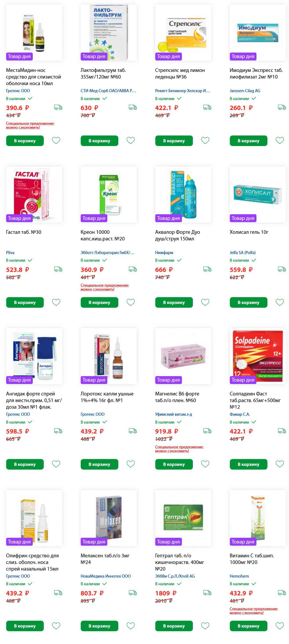This screenshot has height=644, width=289.
Task: Open the Гептрал product thumbnail
Action: point(183,518)
